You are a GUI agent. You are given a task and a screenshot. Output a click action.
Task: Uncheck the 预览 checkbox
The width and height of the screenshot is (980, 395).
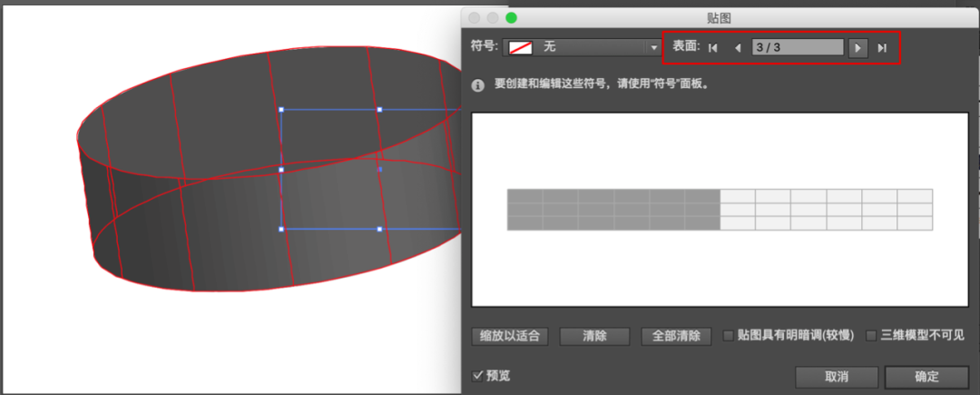click(478, 375)
